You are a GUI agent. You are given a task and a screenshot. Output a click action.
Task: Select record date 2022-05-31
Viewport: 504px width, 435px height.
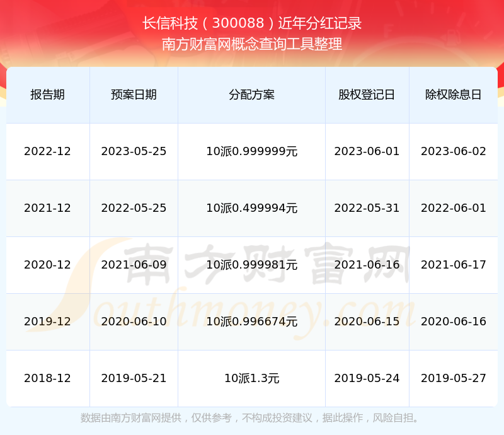[x=367, y=208]
